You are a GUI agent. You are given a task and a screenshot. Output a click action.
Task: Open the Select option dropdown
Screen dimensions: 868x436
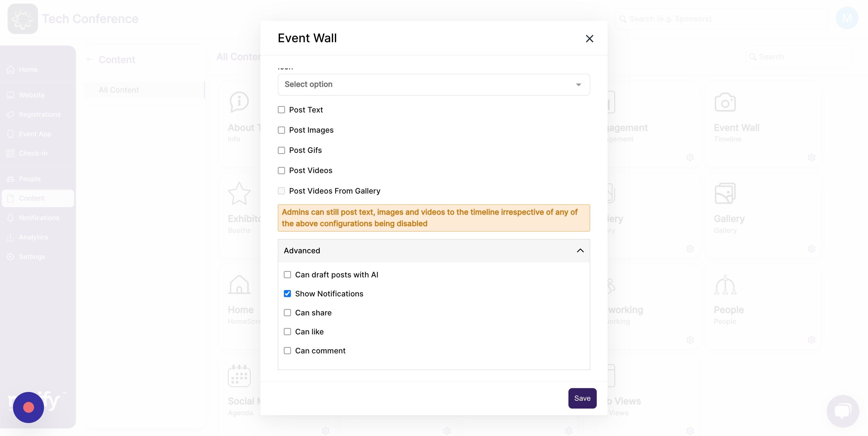433,85
